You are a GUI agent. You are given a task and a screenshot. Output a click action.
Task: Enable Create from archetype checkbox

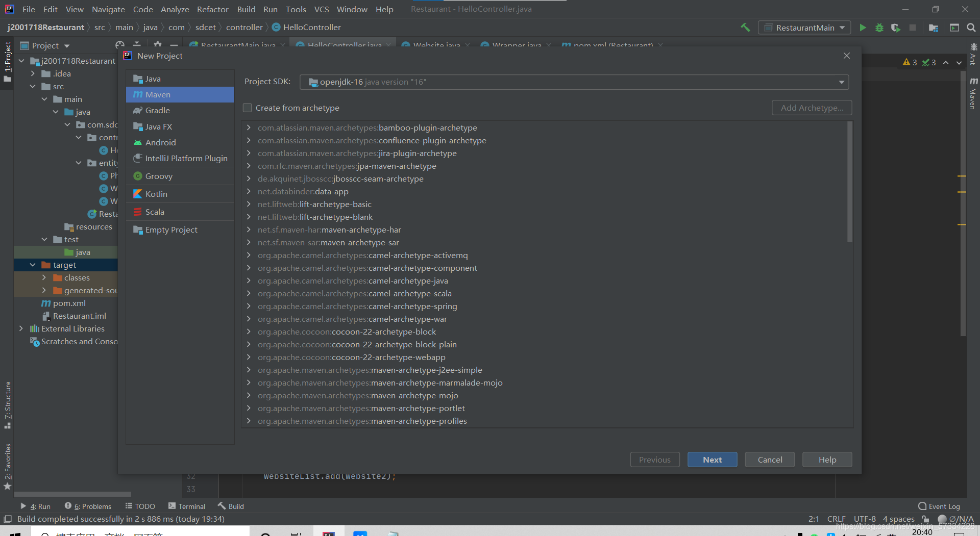tap(248, 108)
